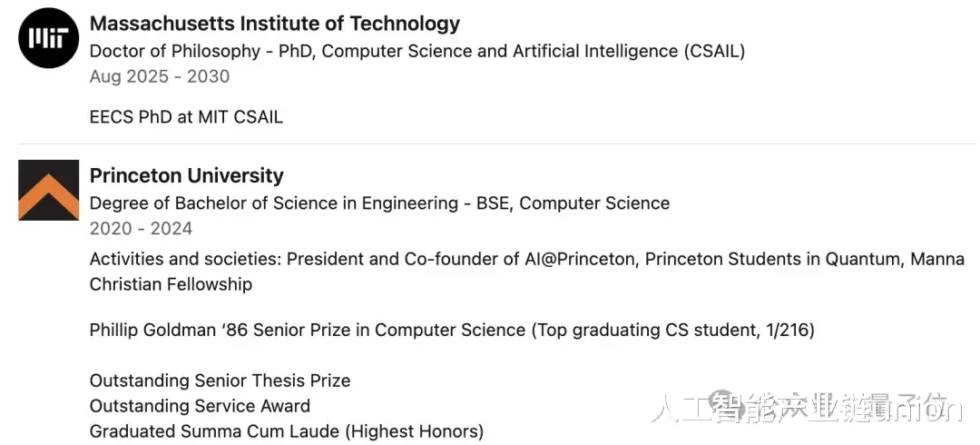Click the Princeton University shield logo
Image resolution: width=980 pixels, height=445 pixels.
point(49,190)
